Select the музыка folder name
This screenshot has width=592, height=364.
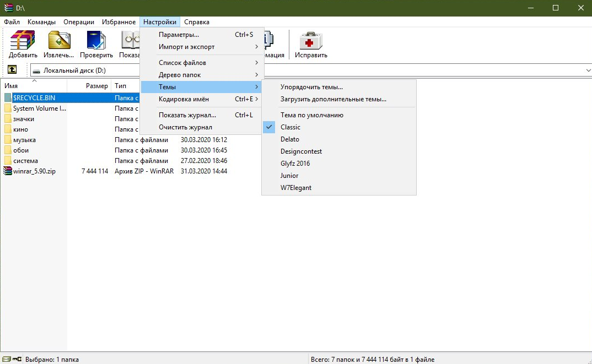point(25,139)
